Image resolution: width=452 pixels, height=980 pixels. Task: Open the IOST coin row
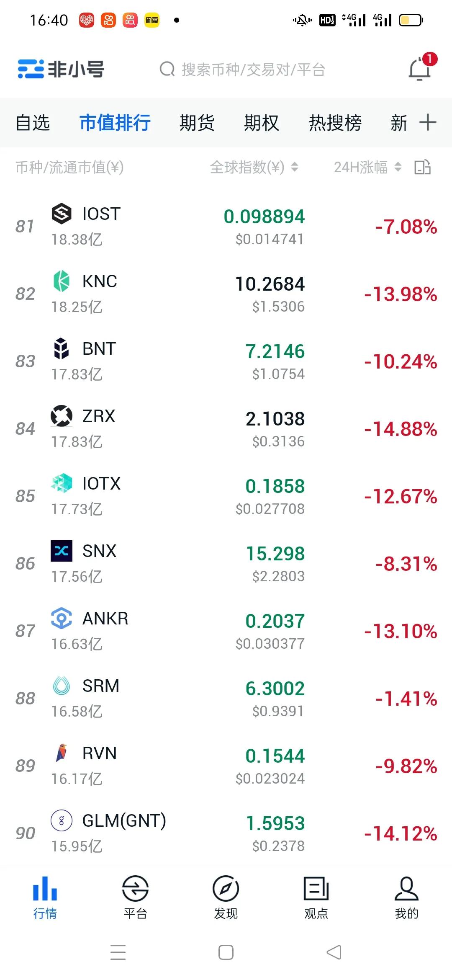click(x=226, y=226)
